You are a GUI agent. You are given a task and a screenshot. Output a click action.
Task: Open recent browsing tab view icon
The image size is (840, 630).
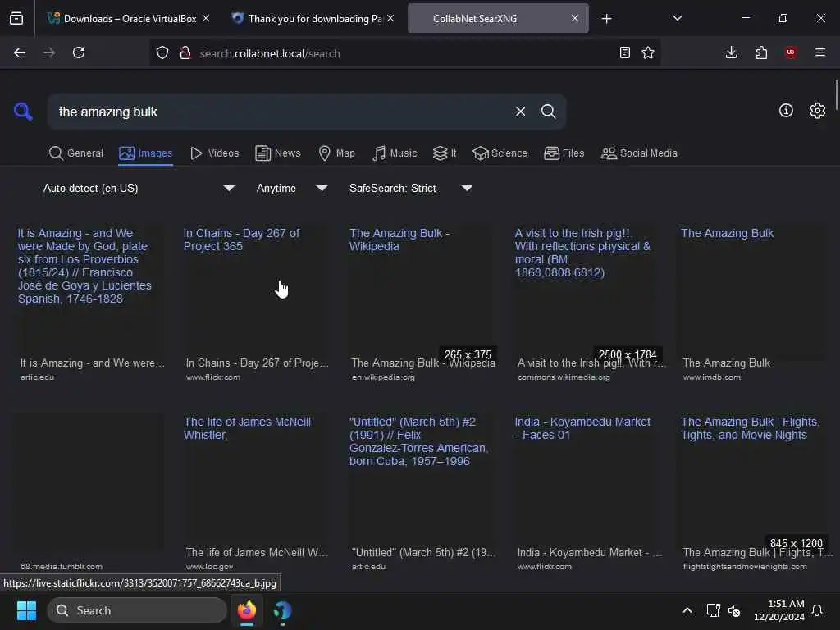[16, 19]
